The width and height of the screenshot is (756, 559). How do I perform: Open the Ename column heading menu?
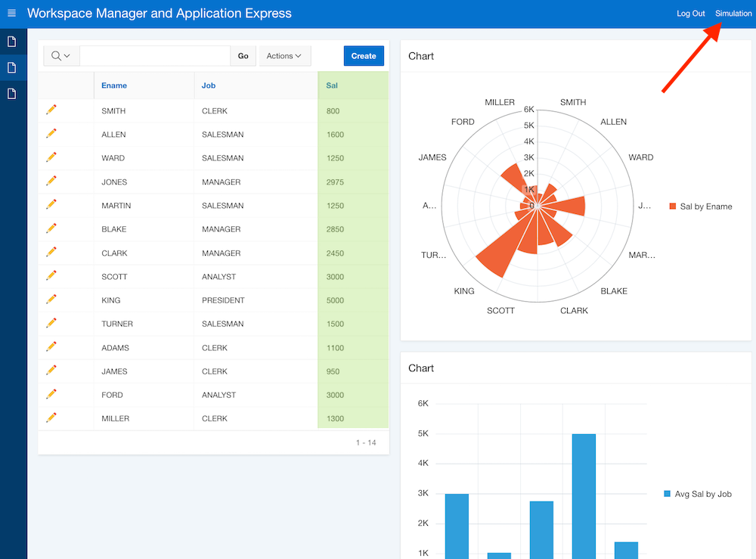pos(114,85)
